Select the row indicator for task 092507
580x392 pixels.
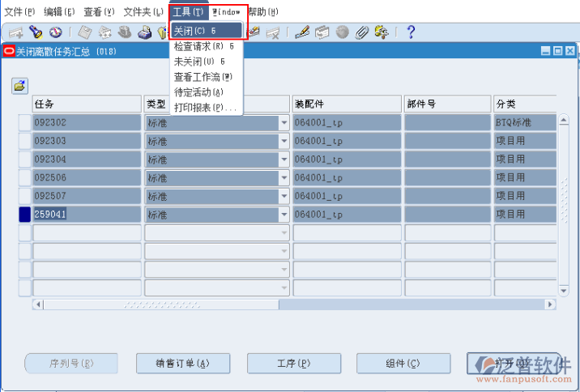[25, 196]
